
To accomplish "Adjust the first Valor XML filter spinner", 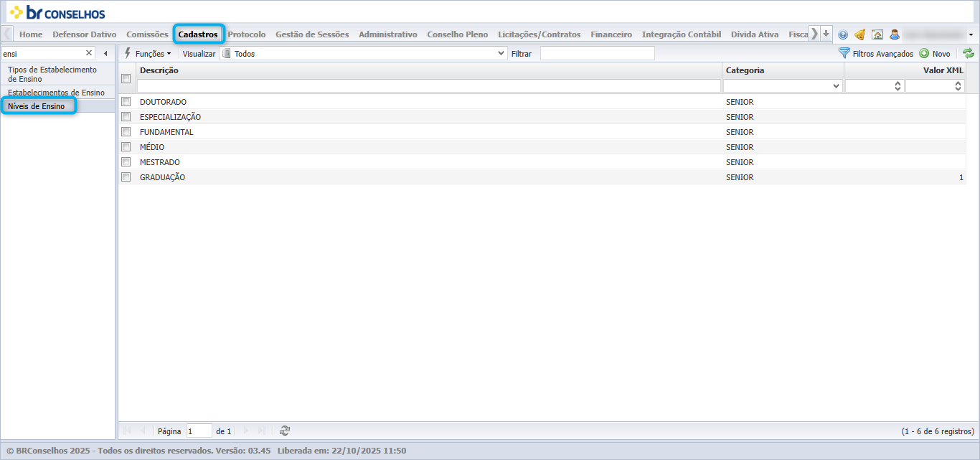I will pos(897,86).
